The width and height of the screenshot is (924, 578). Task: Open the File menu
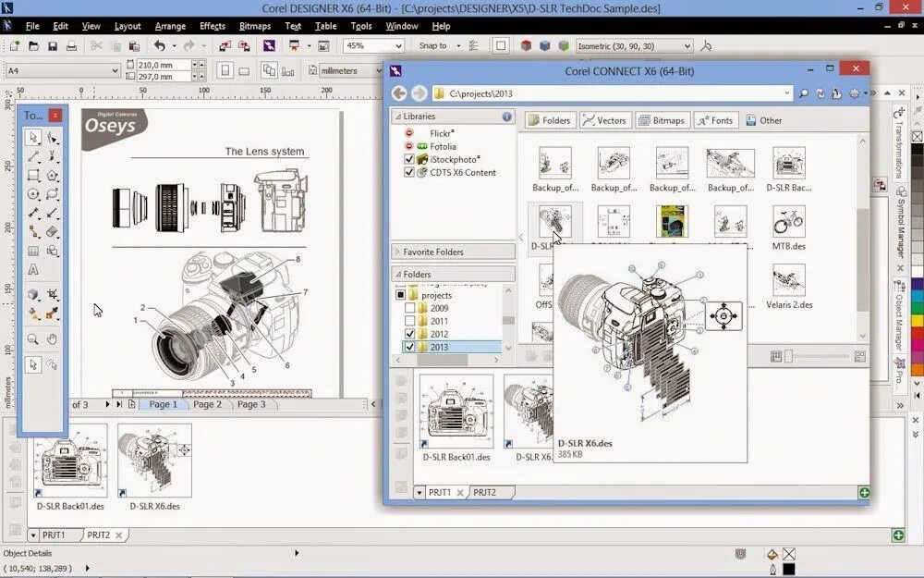tap(32, 26)
